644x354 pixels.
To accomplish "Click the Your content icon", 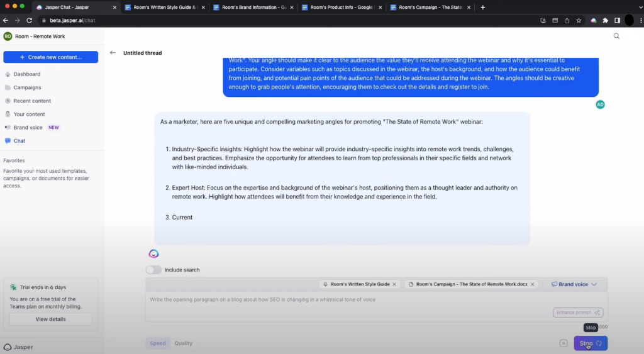I will point(8,114).
